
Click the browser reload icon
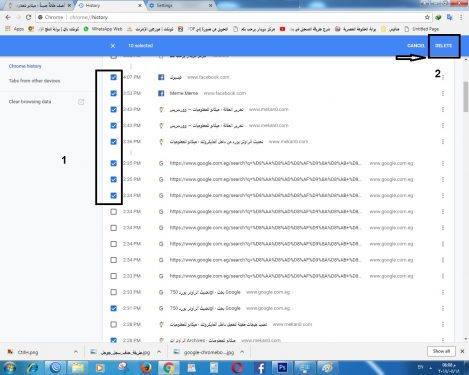point(28,17)
